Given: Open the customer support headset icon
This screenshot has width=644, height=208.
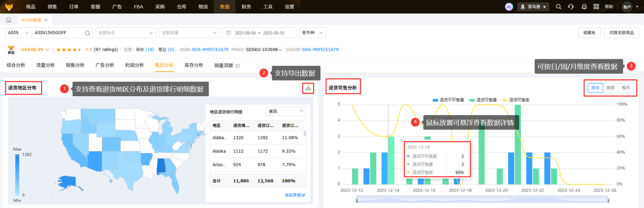Looking at the screenshot, I should point(571,7).
